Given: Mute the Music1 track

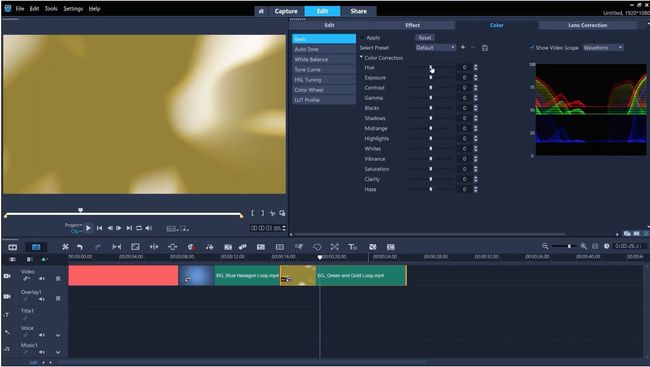Looking at the screenshot, I should [x=42, y=352].
